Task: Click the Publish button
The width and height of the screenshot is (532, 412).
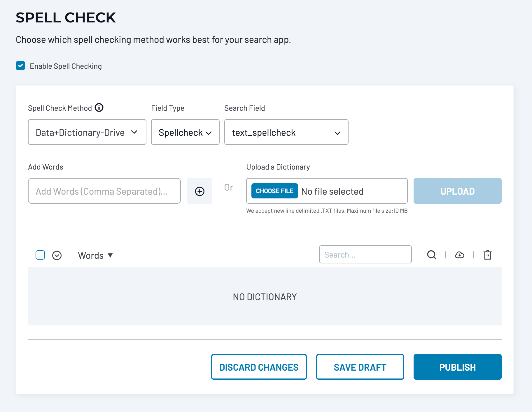Action: (458, 367)
